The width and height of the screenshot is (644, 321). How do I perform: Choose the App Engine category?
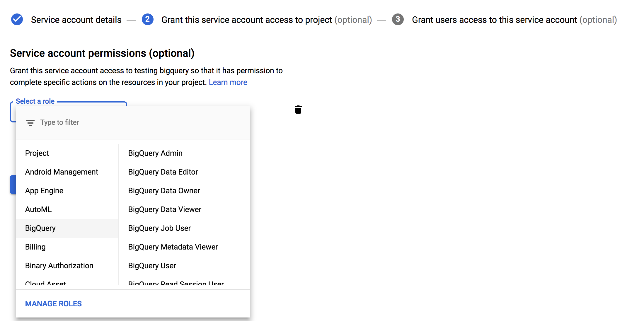click(44, 191)
